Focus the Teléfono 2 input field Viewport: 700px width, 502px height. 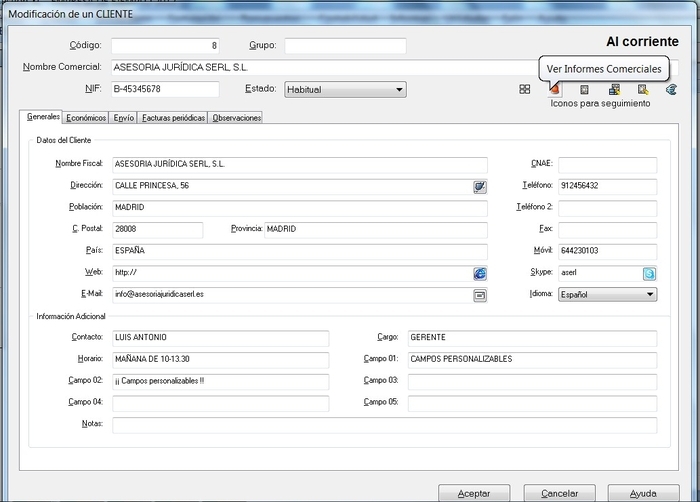pyautogui.click(x=607, y=208)
